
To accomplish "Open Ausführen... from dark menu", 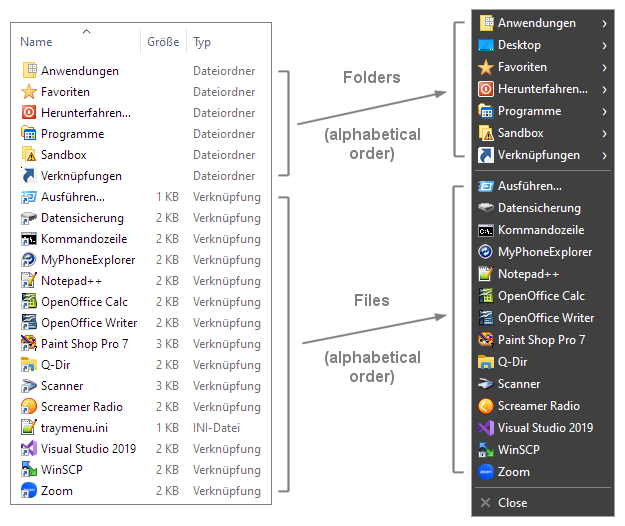I will coord(543,186).
